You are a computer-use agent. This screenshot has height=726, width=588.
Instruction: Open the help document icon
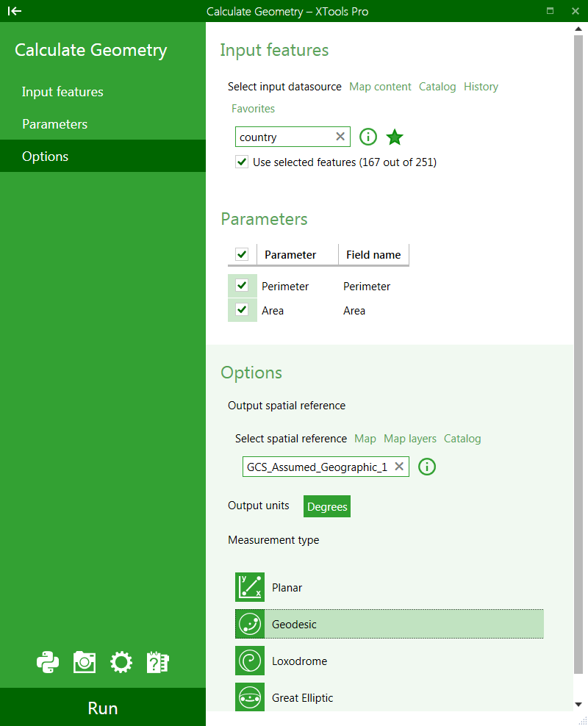(158, 662)
